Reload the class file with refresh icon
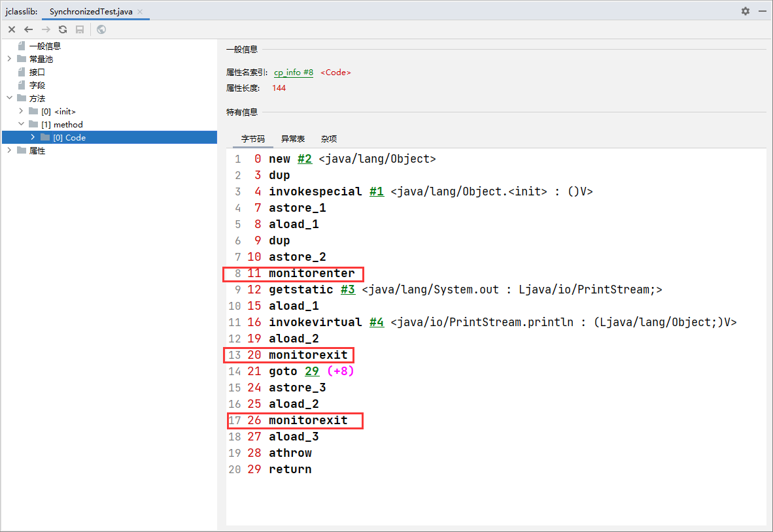Viewport: 773px width, 532px height. pos(63,29)
